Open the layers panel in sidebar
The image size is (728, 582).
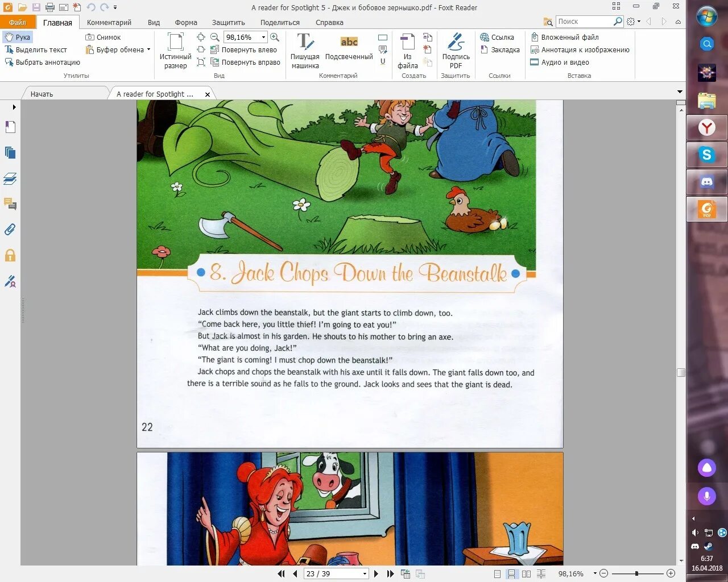tap(10, 178)
